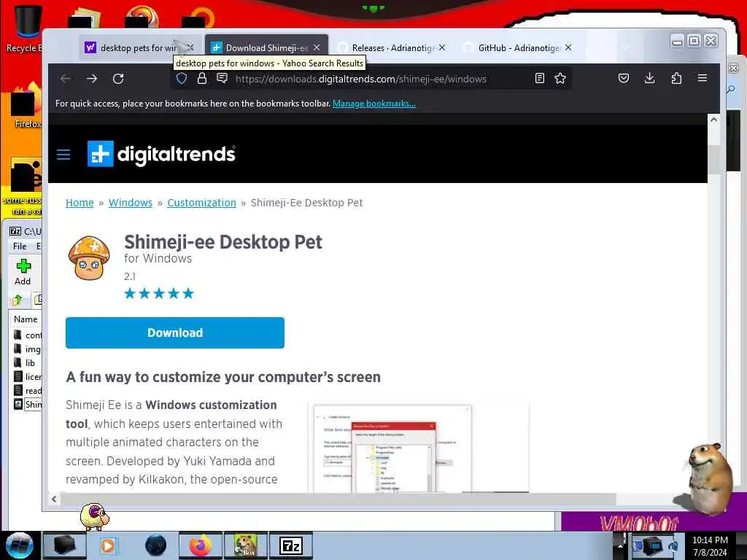Follow the Windows breadcrumb link
Image resolution: width=747 pixels, height=560 pixels.
pyautogui.click(x=131, y=203)
